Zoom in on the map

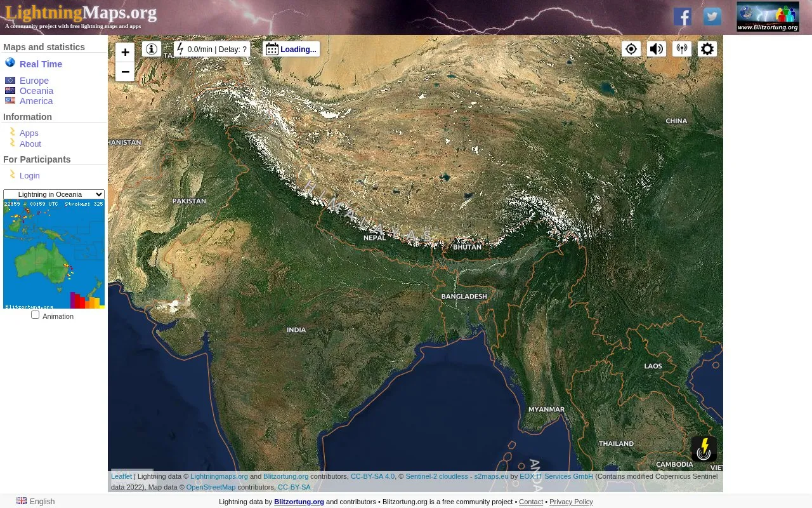[125, 53]
